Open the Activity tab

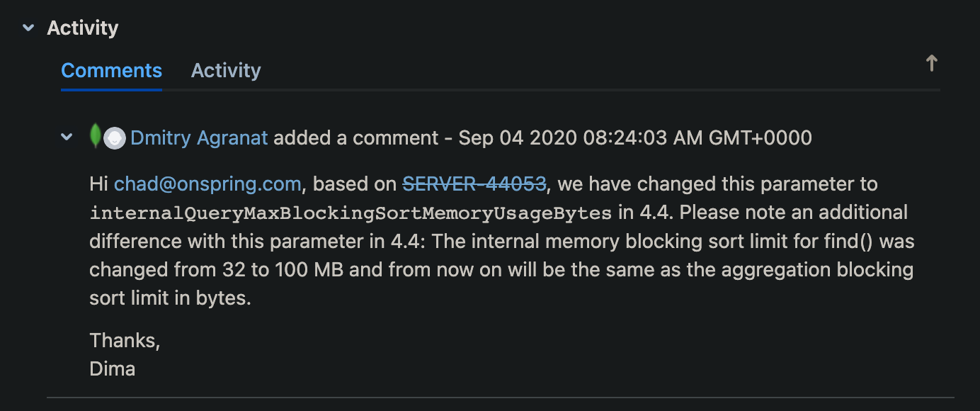(226, 71)
